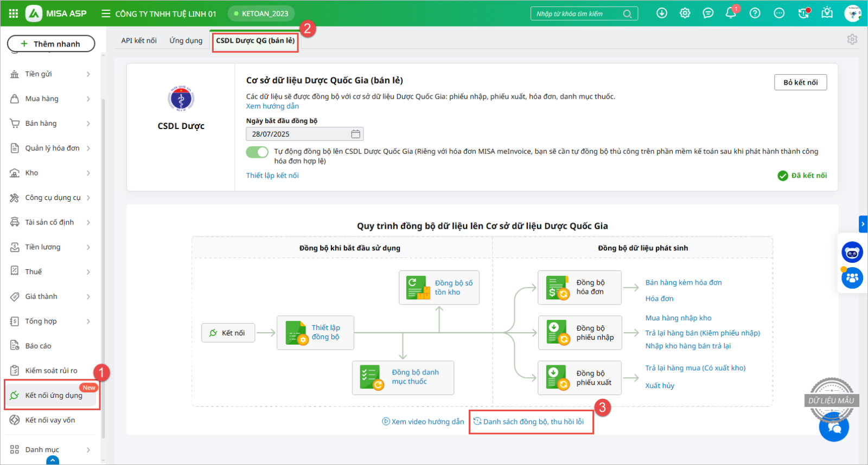Open the apps grid menu icon
Screen dimensions: 868x465
coord(14,14)
